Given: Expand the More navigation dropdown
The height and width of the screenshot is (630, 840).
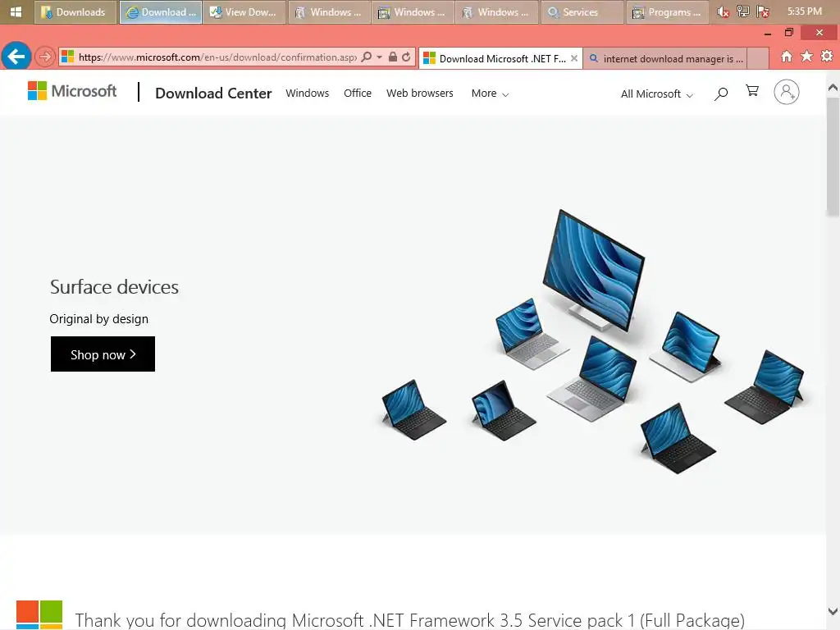Looking at the screenshot, I should pyautogui.click(x=490, y=94).
